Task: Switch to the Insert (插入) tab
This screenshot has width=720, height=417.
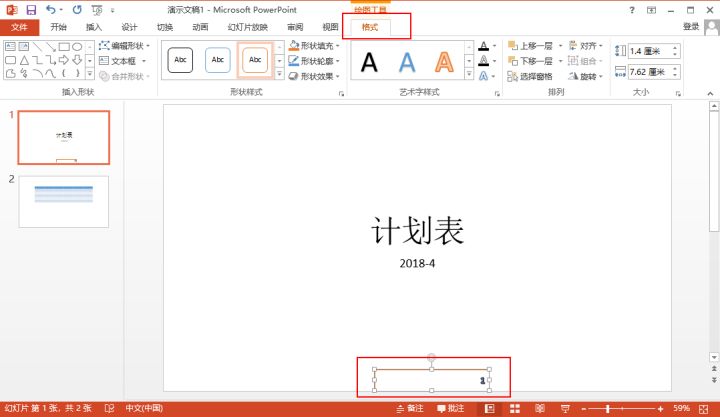Action: pos(94,27)
